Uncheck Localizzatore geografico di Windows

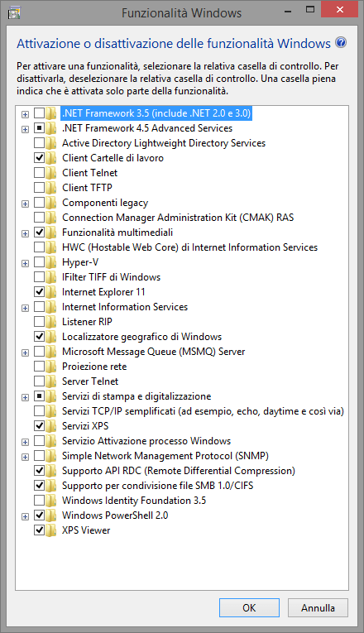pyautogui.click(x=39, y=337)
